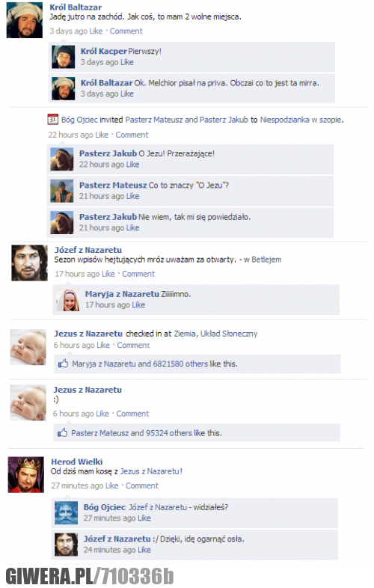Click the calendar event icon beside Bóg Ojciec
The width and height of the screenshot is (374, 588).
[x=52, y=120]
